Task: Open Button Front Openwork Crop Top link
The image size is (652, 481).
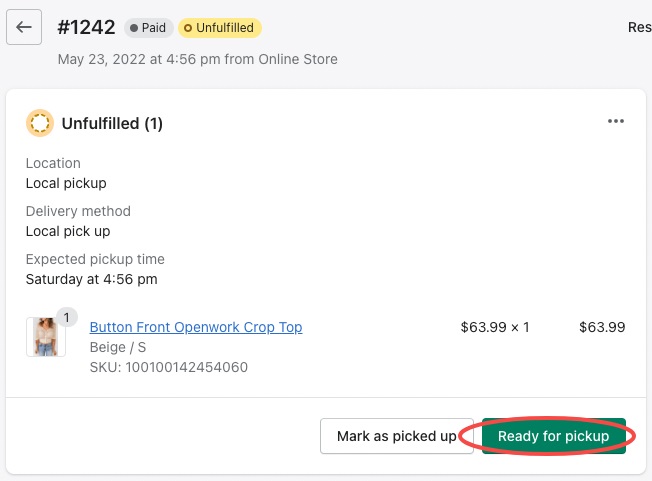Action: (x=196, y=327)
